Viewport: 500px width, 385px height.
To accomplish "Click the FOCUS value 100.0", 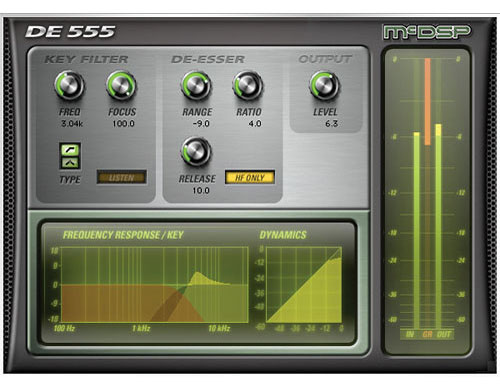I will (123, 124).
